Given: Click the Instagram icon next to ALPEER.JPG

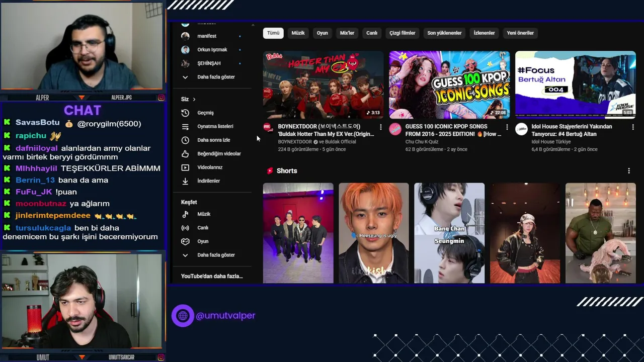Looking at the screenshot, I should (x=161, y=98).
